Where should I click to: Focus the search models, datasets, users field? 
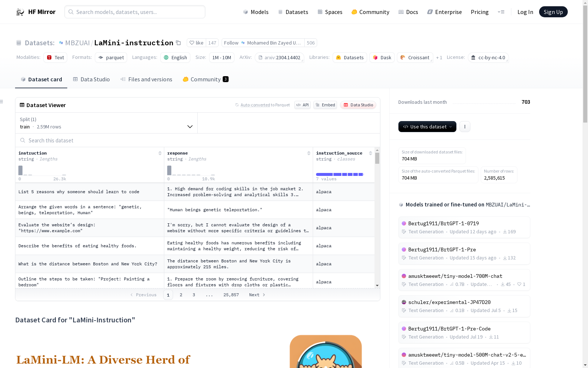coord(135,12)
